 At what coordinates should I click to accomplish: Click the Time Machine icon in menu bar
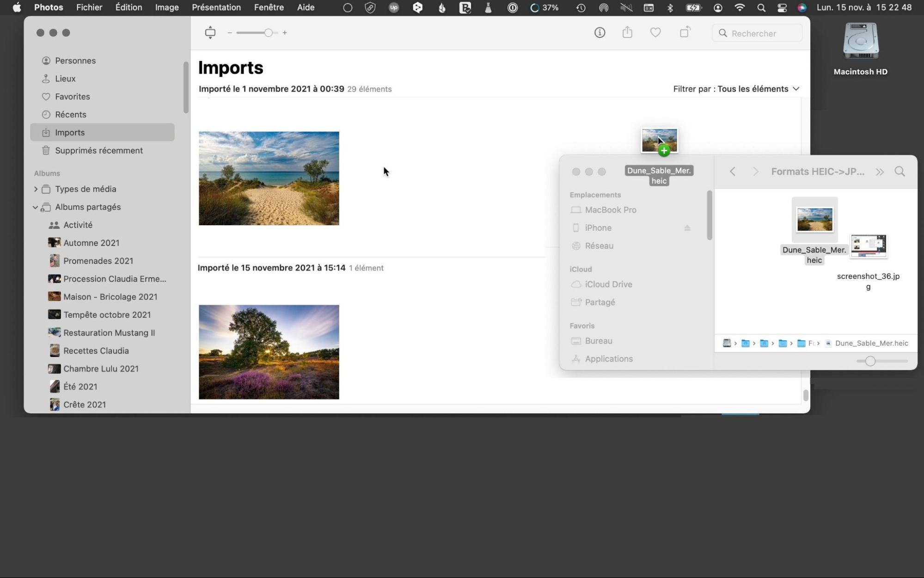point(581,8)
